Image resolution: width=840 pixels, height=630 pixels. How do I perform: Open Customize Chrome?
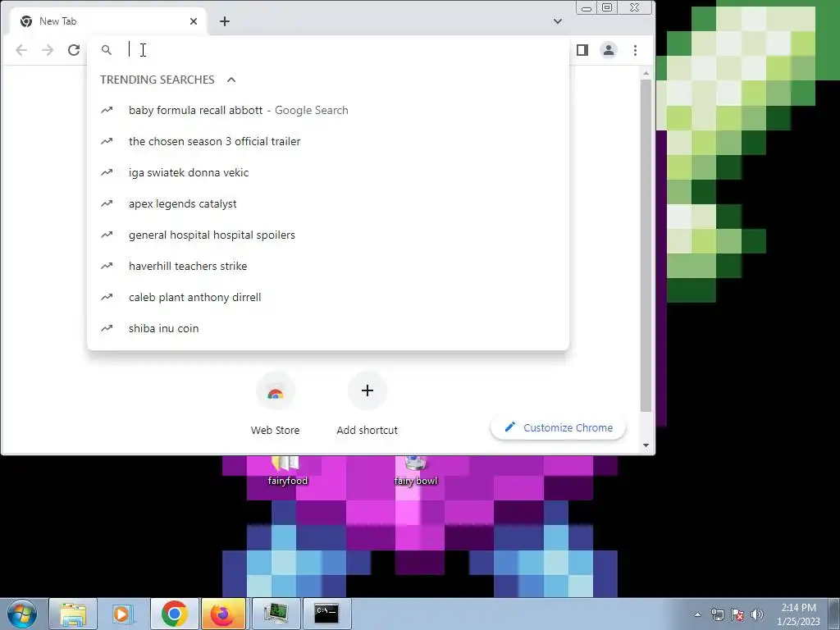(x=558, y=427)
